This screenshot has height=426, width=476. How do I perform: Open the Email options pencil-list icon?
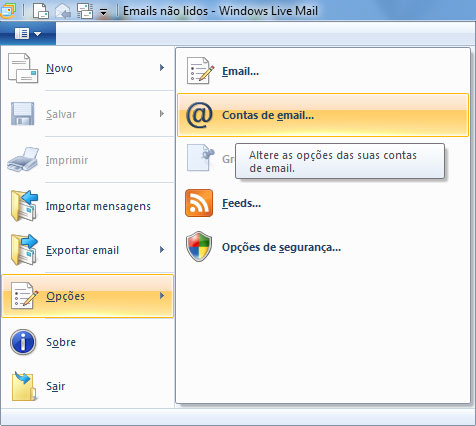click(199, 71)
